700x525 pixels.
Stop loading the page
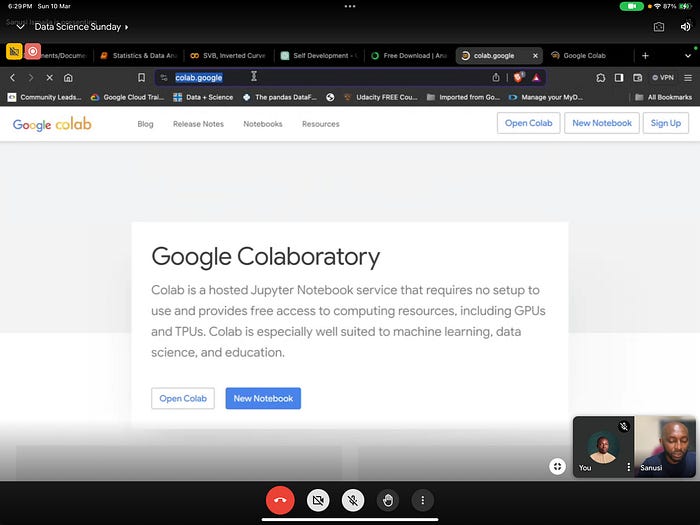pyautogui.click(x=50, y=78)
